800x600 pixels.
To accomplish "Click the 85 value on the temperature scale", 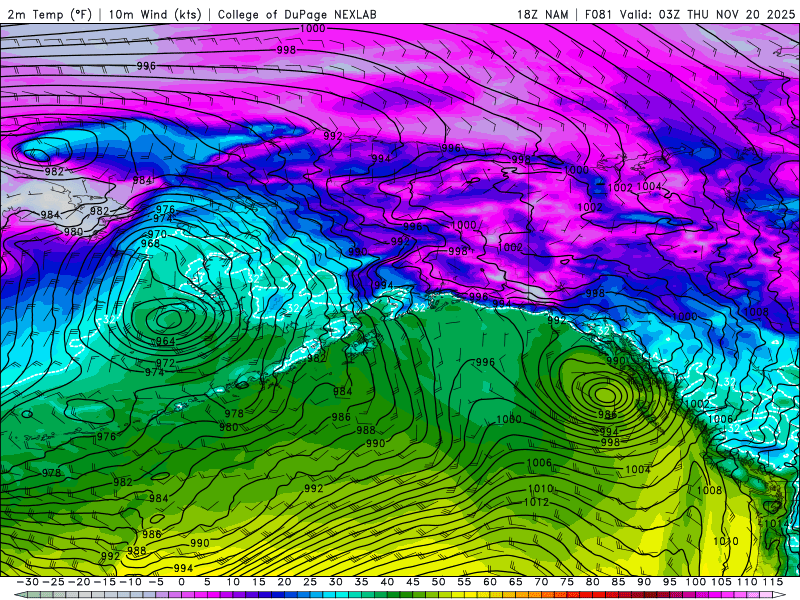I will click(618, 582).
